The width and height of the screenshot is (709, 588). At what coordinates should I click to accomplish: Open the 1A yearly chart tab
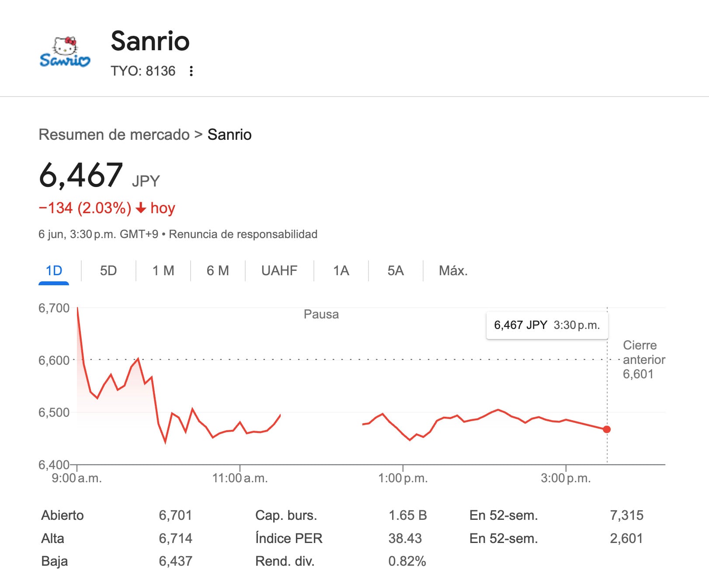[x=341, y=271]
